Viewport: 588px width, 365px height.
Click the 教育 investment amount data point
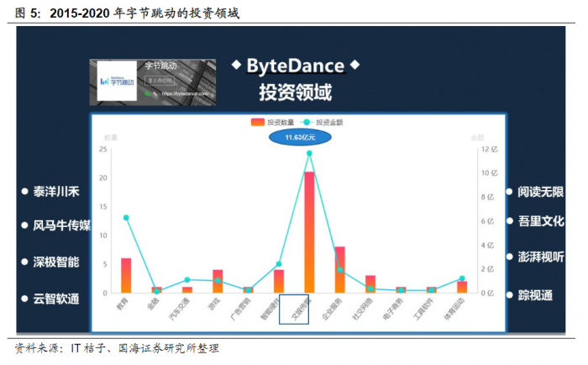coord(126,218)
